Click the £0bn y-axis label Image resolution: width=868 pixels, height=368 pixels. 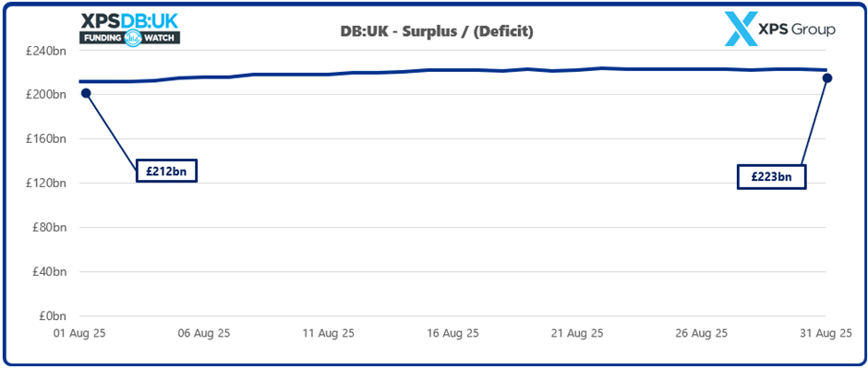point(54,316)
